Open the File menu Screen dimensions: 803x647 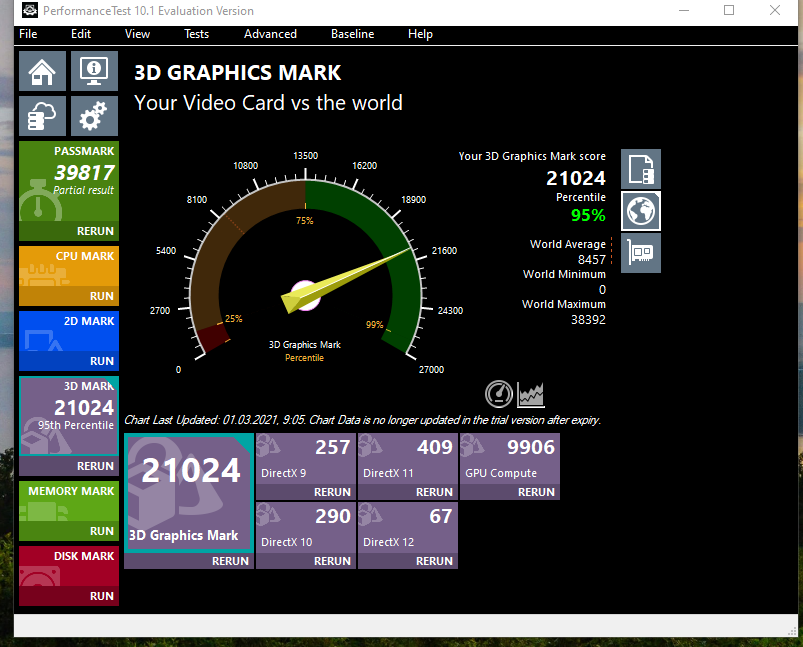pyautogui.click(x=28, y=34)
